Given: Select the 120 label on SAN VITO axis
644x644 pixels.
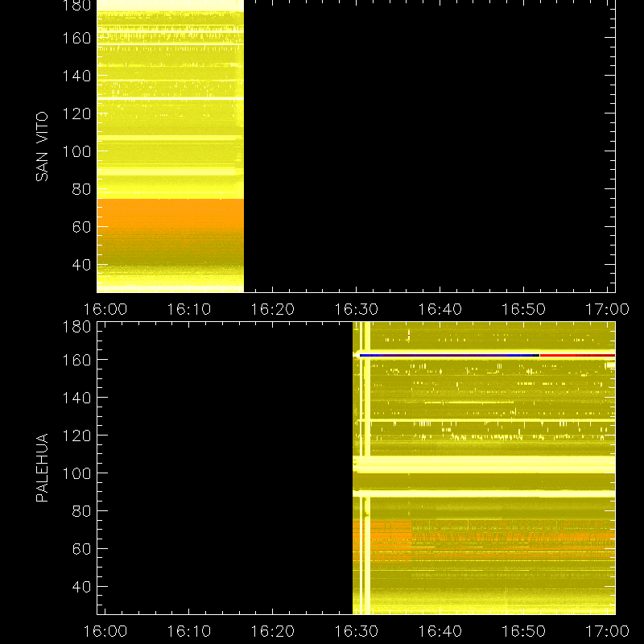Looking at the screenshot, I should click(76, 114).
